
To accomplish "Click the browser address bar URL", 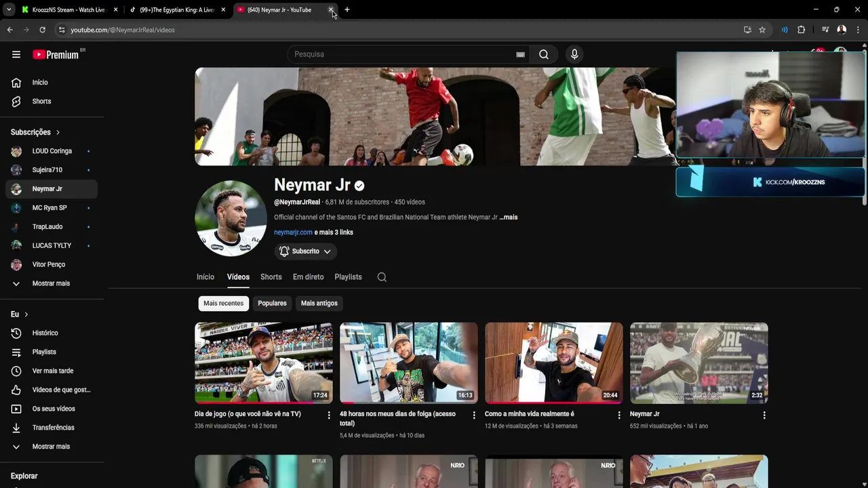I will pyautogui.click(x=123, y=30).
